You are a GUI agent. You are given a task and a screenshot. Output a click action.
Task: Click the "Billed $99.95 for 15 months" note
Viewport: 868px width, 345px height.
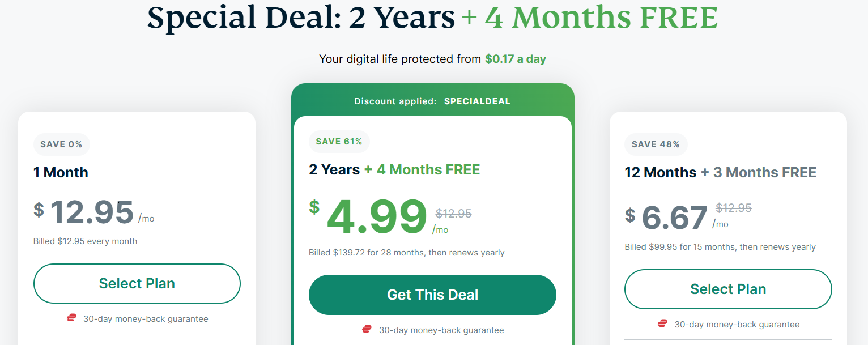(x=720, y=247)
